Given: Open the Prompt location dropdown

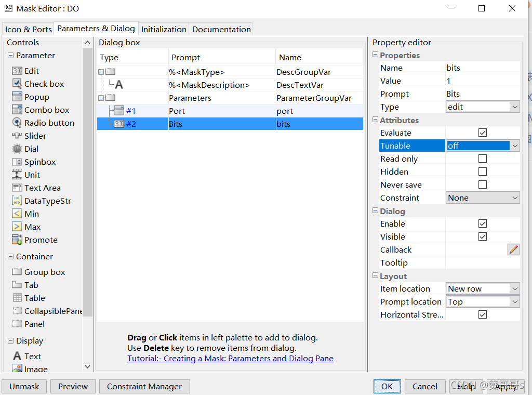Looking at the screenshot, I should click(483, 301).
